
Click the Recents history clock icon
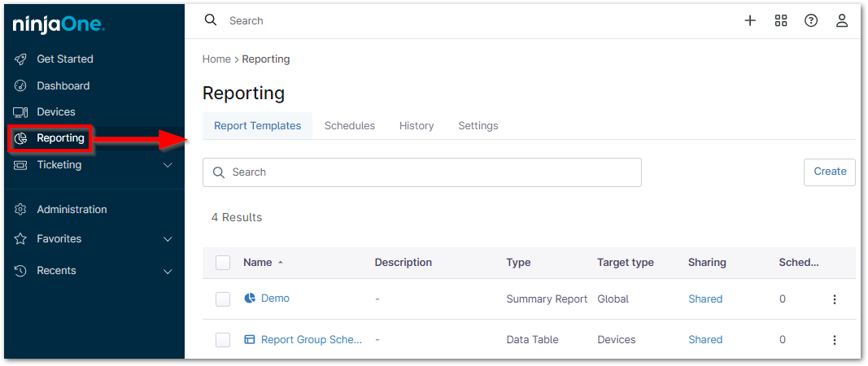coord(20,271)
